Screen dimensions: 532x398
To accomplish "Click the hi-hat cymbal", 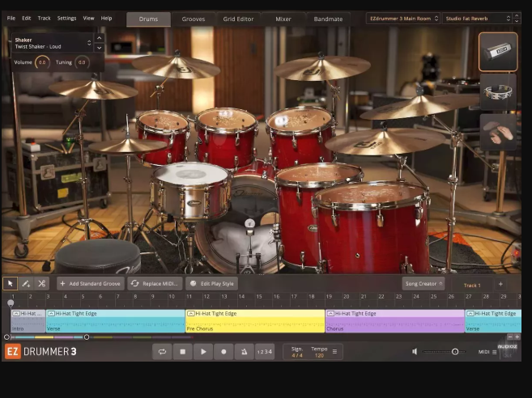I will tap(127, 146).
